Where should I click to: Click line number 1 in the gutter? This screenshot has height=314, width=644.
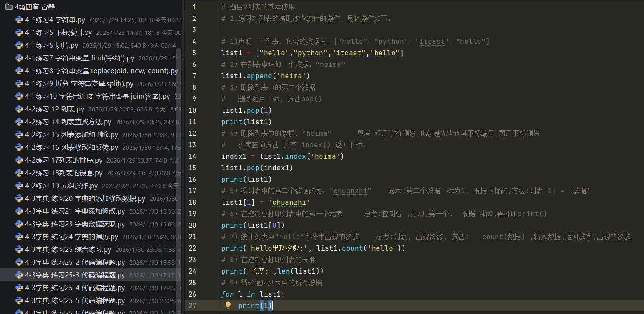coord(194,7)
